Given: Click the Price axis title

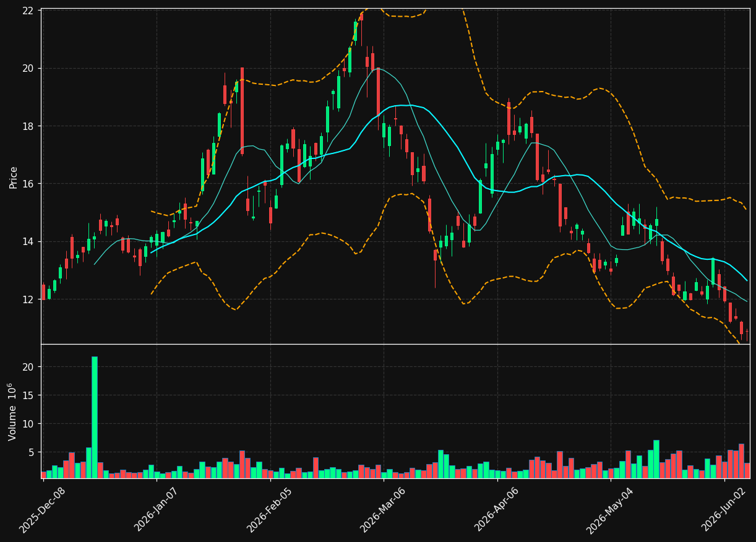Looking at the screenshot, I should coord(14,177).
